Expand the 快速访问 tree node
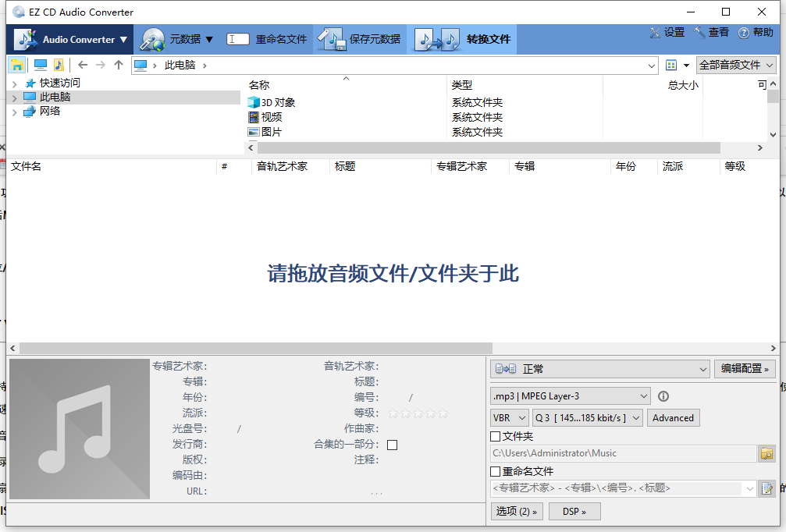 pos(15,83)
